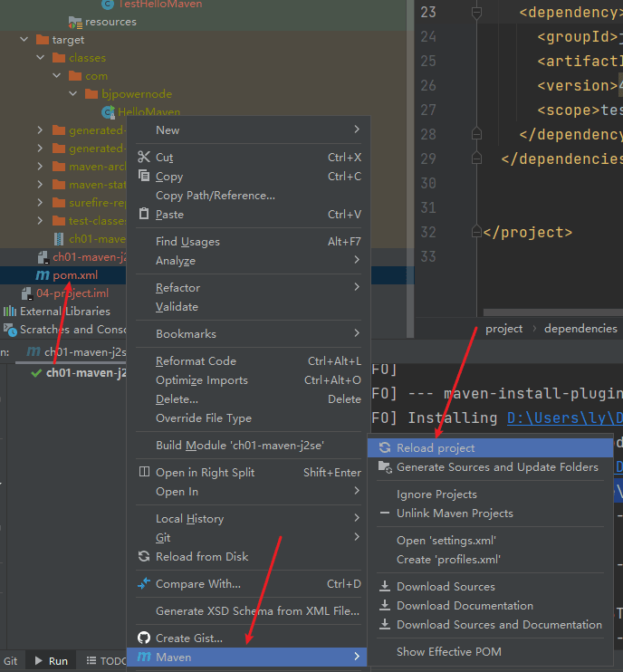The height and width of the screenshot is (672, 623).
Task: Click the Cut scissors icon
Action: pyautogui.click(x=144, y=158)
